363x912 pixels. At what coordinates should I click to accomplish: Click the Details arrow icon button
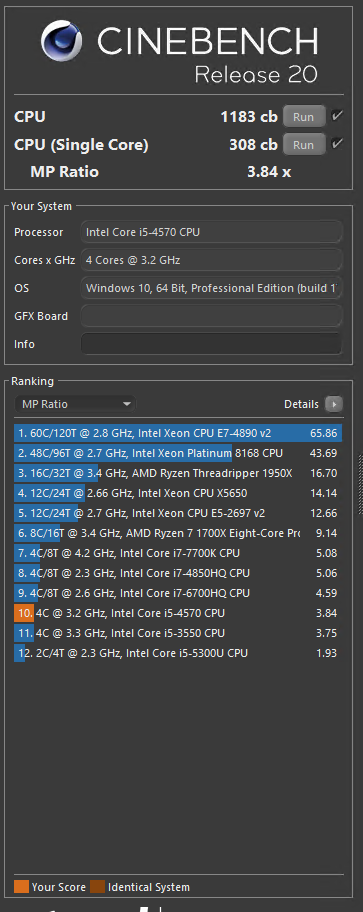(333, 404)
